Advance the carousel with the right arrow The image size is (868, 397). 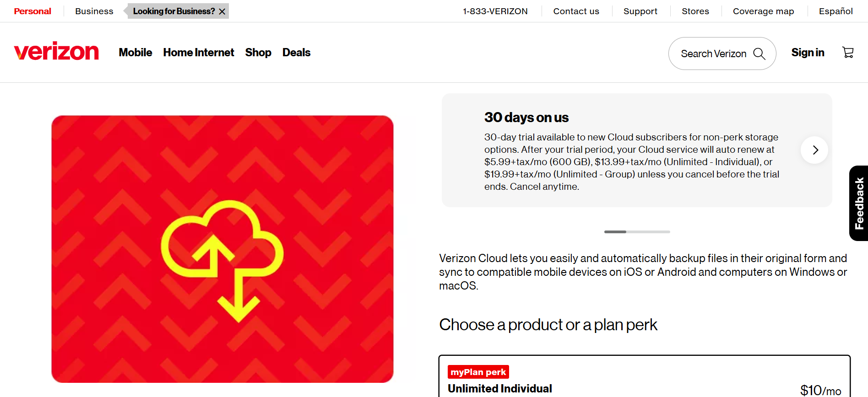(814, 150)
